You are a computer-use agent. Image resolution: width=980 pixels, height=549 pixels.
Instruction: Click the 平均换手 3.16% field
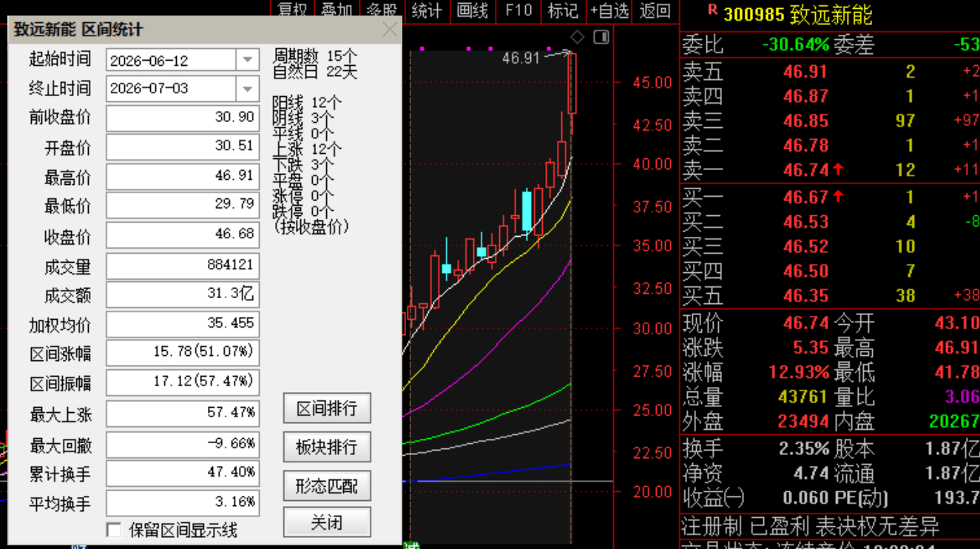[x=183, y=503]
